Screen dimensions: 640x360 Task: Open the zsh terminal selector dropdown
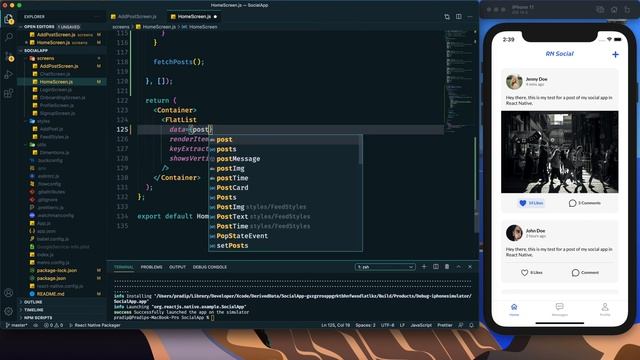coord(385,267)
